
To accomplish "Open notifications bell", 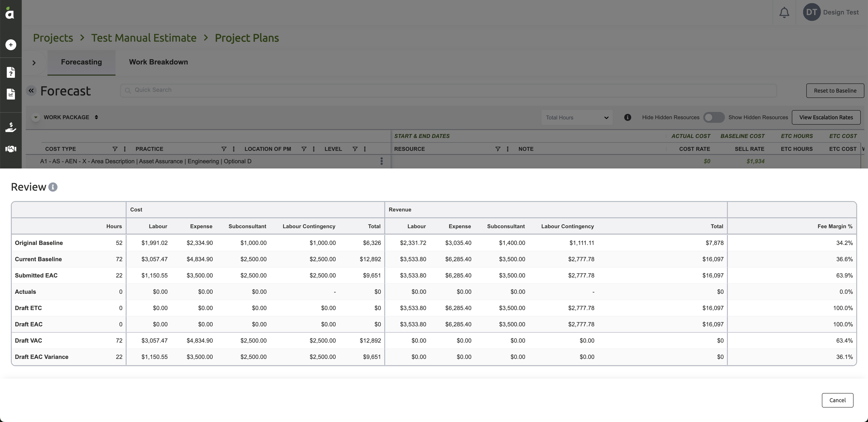I will [x=784, y=12].
